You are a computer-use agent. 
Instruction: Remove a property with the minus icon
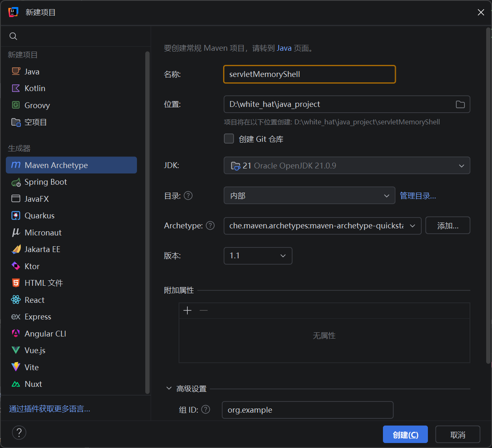tap(204, 311)
